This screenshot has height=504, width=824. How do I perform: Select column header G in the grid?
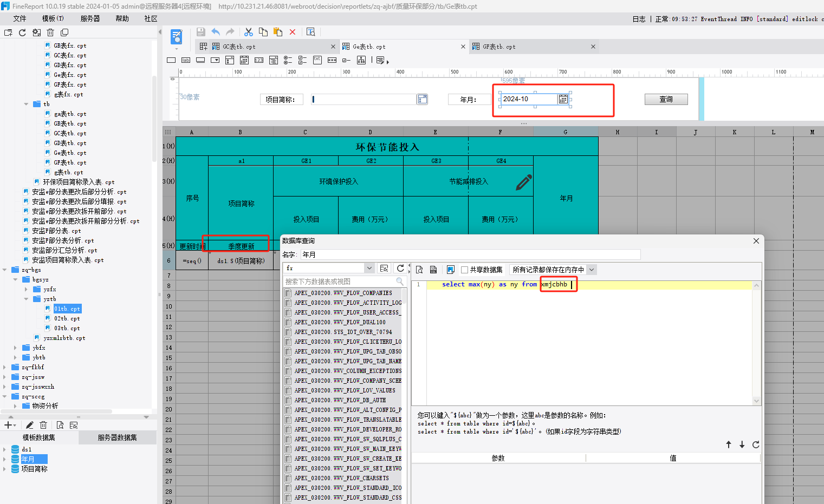(566, 132)
